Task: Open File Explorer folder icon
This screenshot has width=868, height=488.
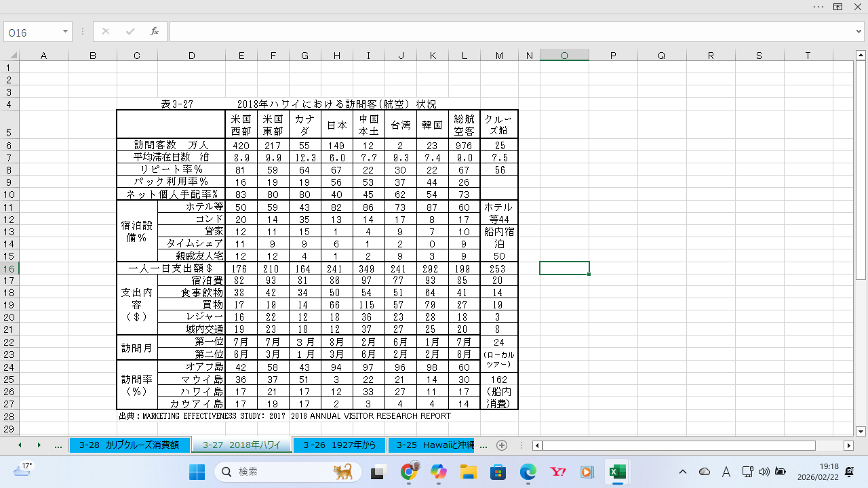Action: pyautogui.click(x=469, y=472)
